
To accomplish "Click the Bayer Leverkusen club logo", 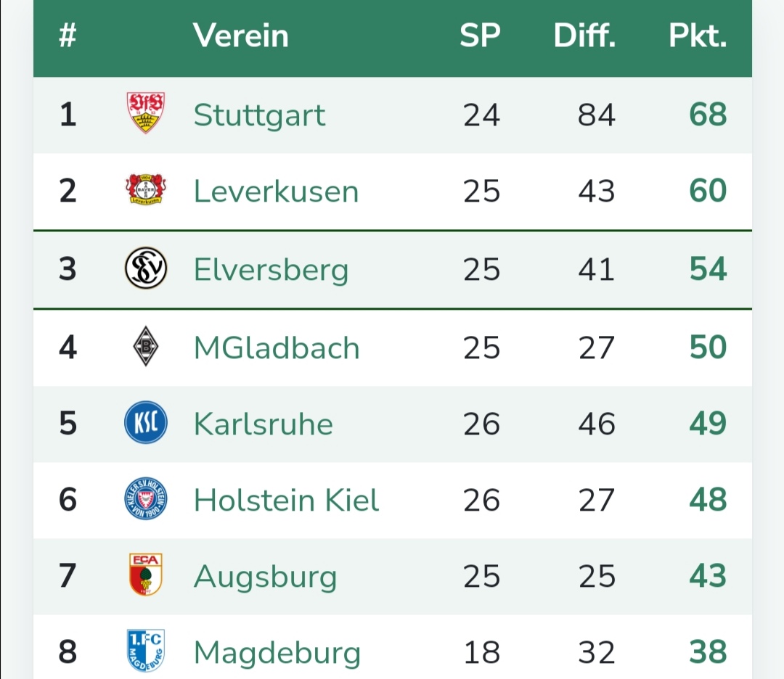I will [x=146, y=190].
